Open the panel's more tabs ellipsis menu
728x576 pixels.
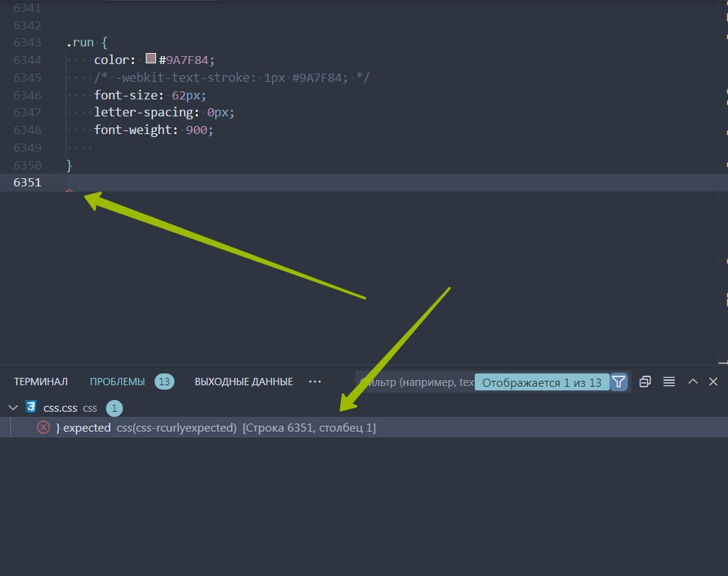315,382
